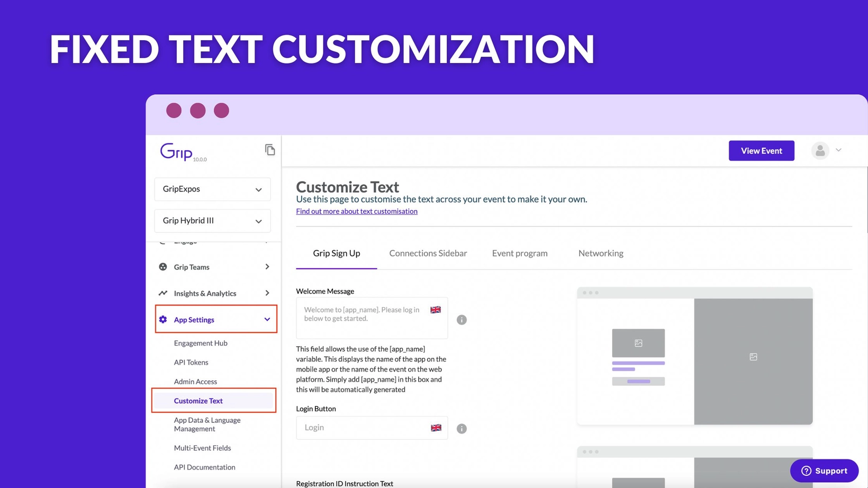Viewport: 868px width, 488px height.
Task: Click the Grip Teams globe icon
Action: point(163,267)
